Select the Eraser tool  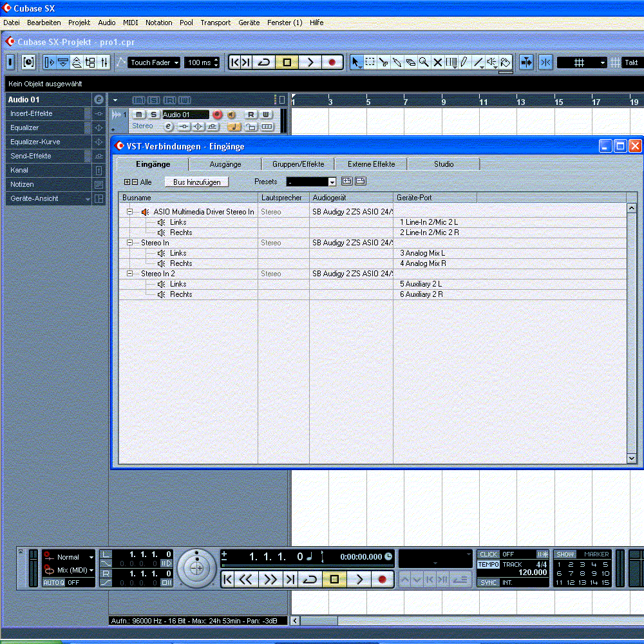click(x=410, y=62)
